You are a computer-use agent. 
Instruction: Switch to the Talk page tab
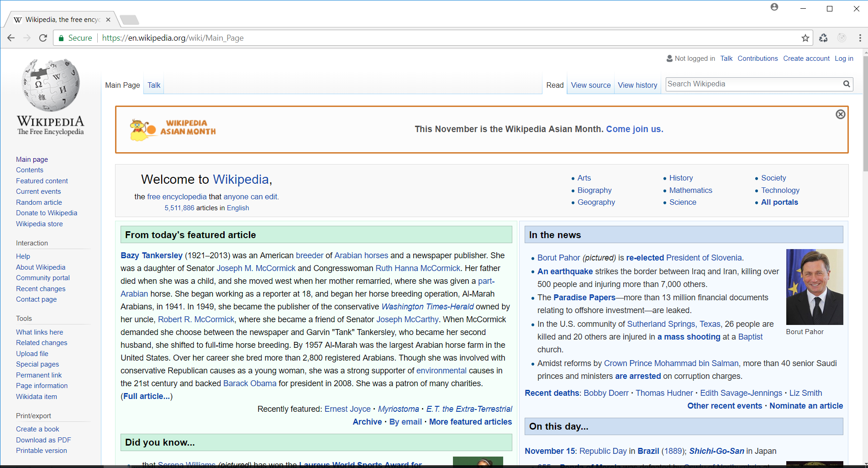pos(154,85)
